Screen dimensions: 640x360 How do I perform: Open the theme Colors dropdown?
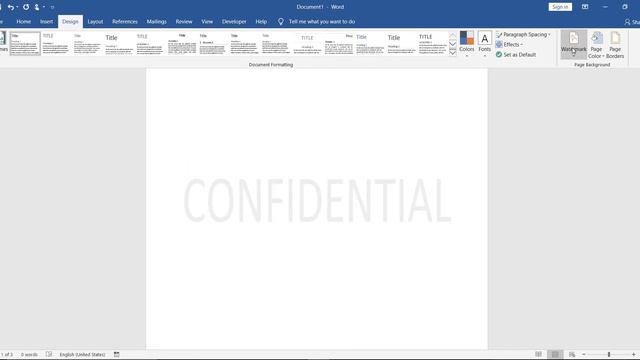467,44
